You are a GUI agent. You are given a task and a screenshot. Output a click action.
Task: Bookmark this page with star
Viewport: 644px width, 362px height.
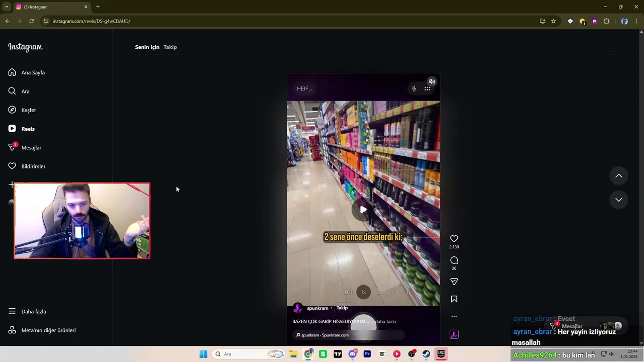(x=553, y=21)
